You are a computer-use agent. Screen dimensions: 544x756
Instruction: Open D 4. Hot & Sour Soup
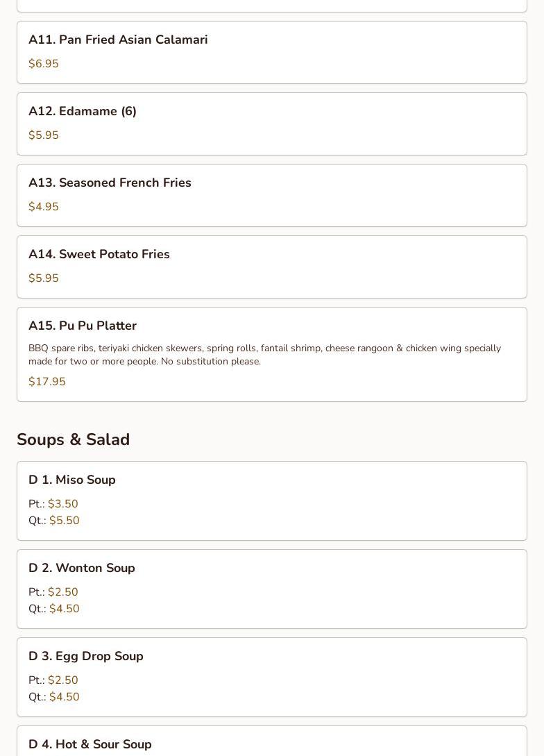[272, 741]
